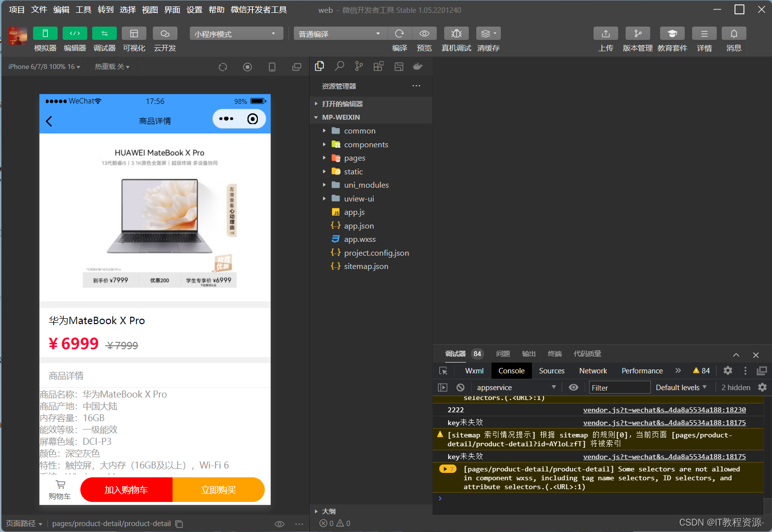Switch to the Sources tab
This screenshot has height=532, width=772.
point(552,371)
